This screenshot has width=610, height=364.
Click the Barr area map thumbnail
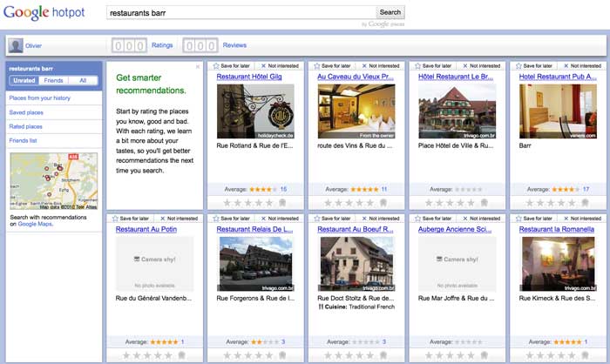(x=53, y=182)
